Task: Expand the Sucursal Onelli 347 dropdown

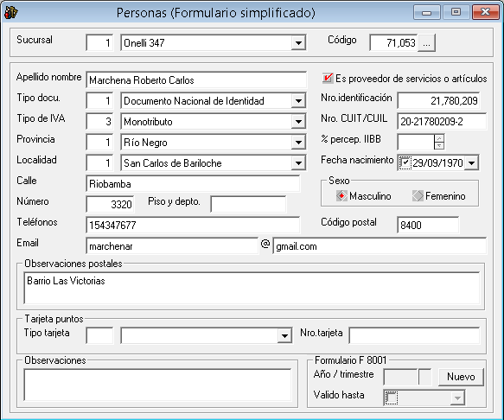Action: click(298, 42)
